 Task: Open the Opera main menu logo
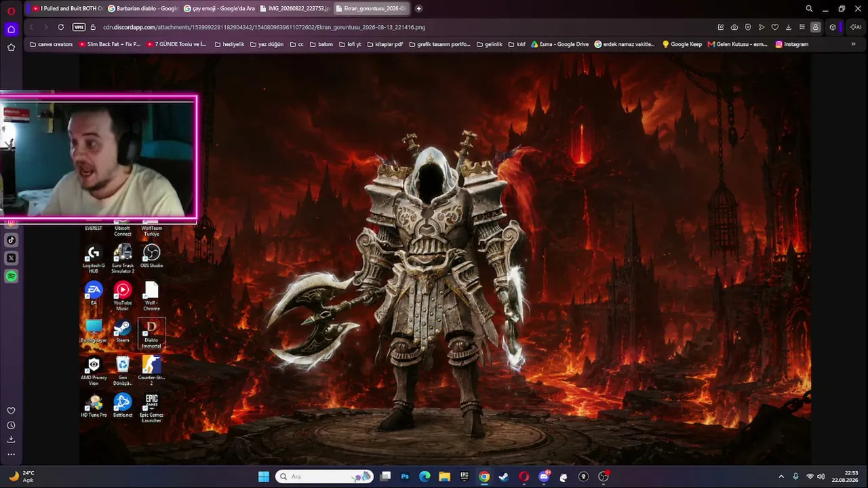click(x=11, y=10)
